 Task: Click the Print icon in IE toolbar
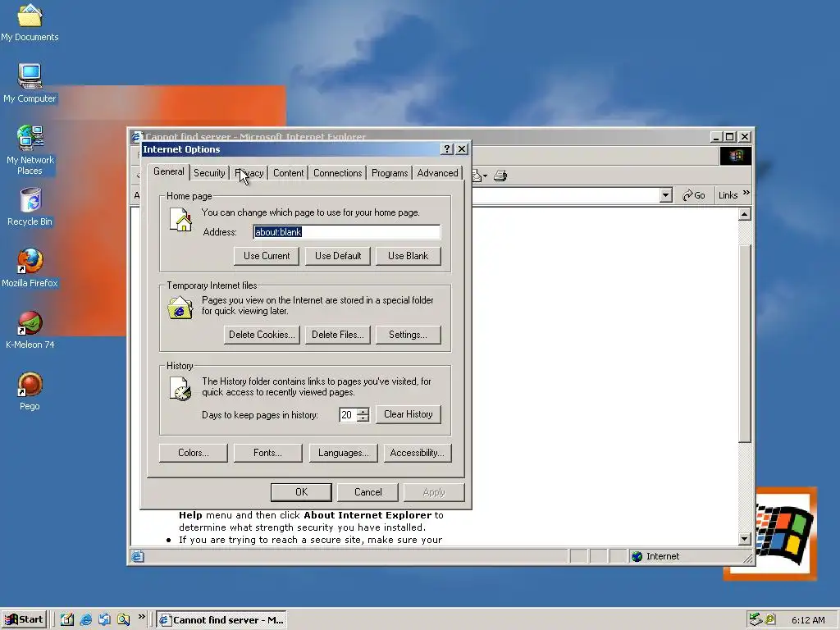500,176
